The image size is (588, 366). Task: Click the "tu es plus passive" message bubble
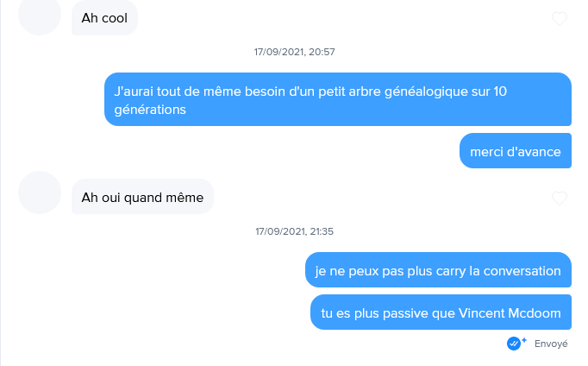click(x=441, y=312)
